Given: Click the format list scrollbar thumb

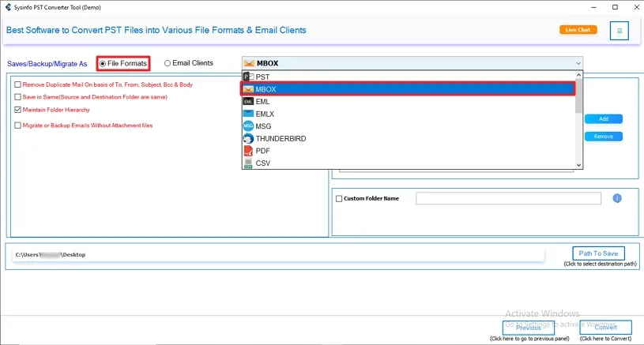Looking at the screenshot, I should [x=578, y=96].
